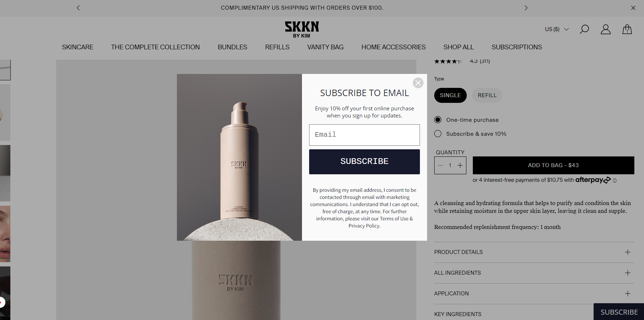Screen dimensions: 644x320
Task: Increase quantity with the plus icon
Action: pyautogui.click(x=460, y=165)
